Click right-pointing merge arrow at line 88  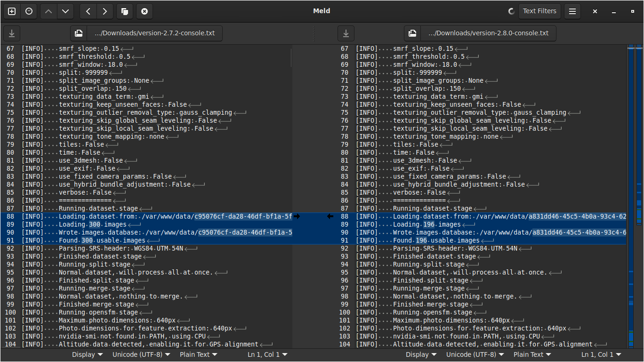[x=297, y=216]
